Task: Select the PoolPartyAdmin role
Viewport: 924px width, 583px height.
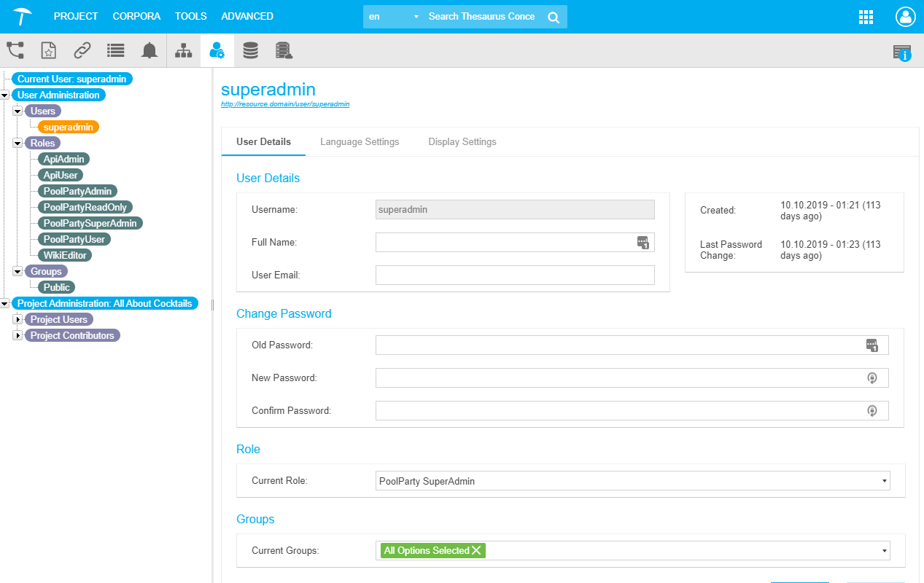Action: 77,191
